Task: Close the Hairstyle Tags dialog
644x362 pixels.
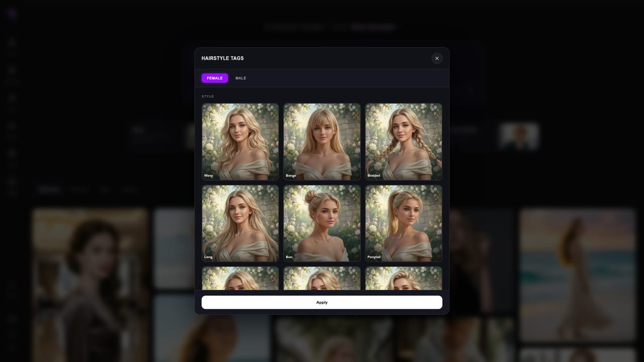Action: 437,58
